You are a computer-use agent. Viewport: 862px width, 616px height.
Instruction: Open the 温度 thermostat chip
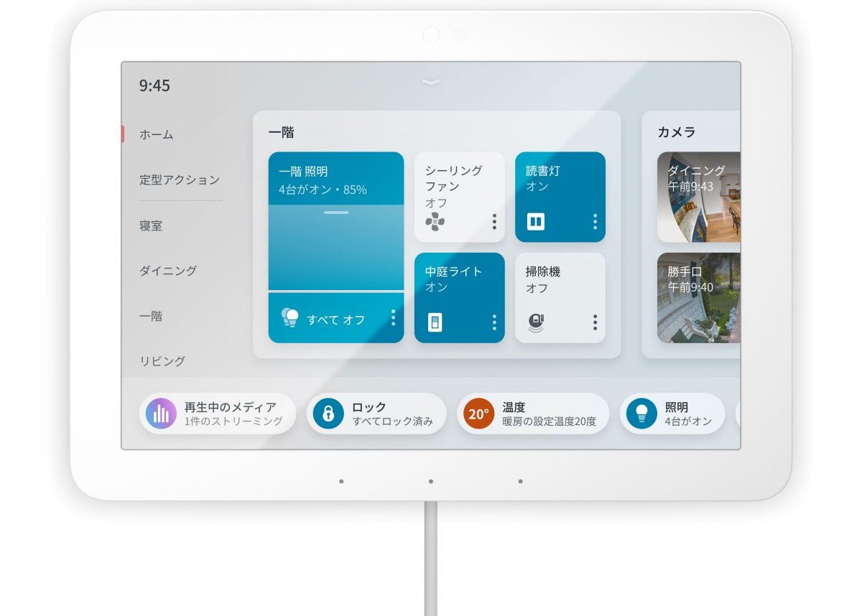click(533, 414)
